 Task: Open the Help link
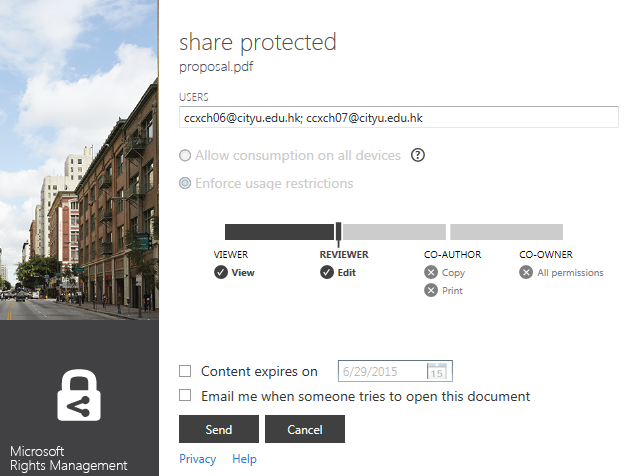pyautogui.click(x=244, y=459)
